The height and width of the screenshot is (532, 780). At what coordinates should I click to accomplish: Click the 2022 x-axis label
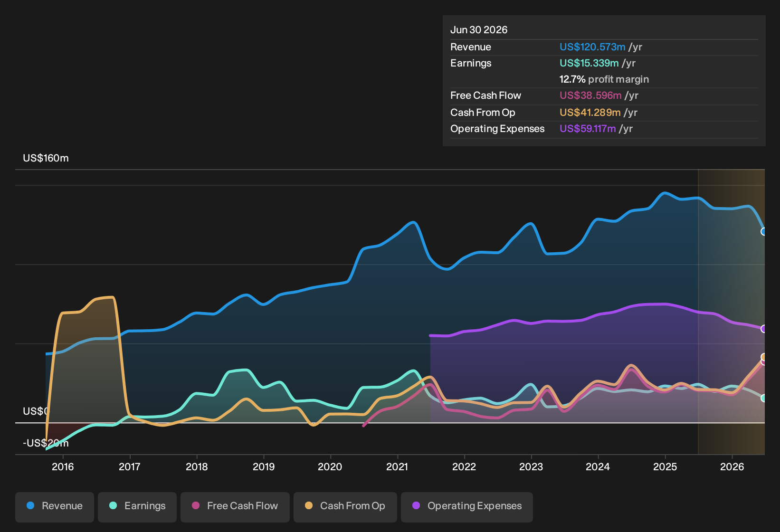pyautogui.click(x=464, y=467)
